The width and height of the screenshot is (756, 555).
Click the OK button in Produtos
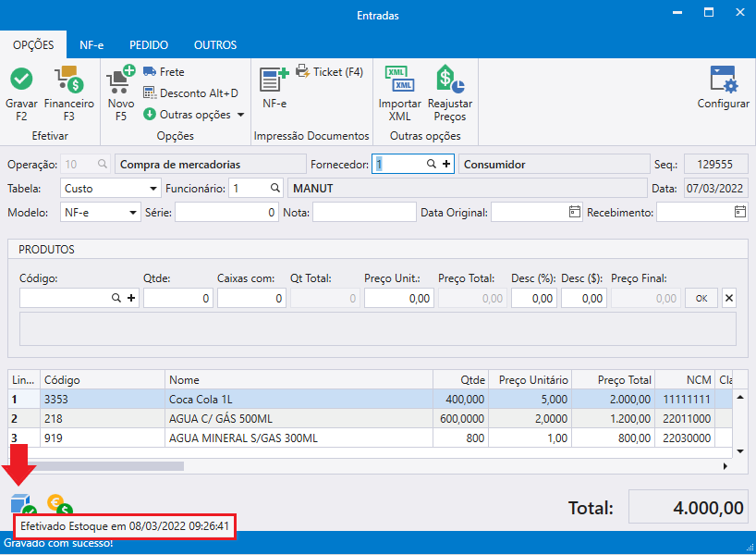tap(701, 298)
